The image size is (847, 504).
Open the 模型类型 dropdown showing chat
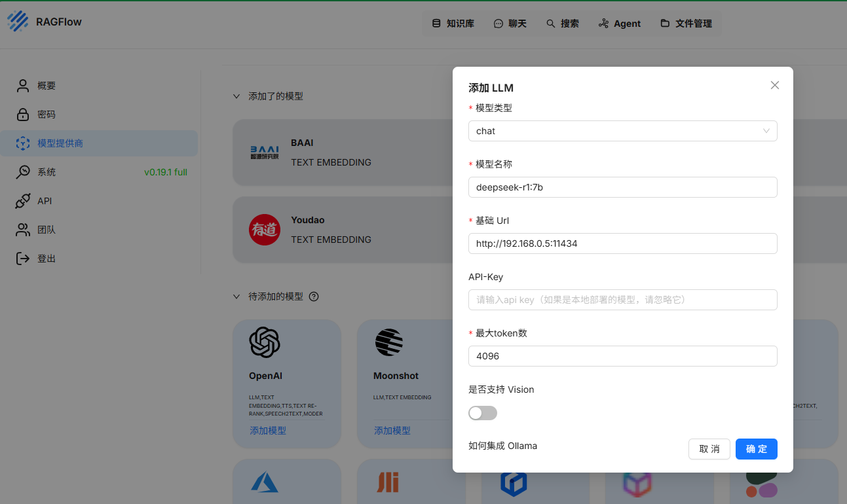[x=622, y=131]
